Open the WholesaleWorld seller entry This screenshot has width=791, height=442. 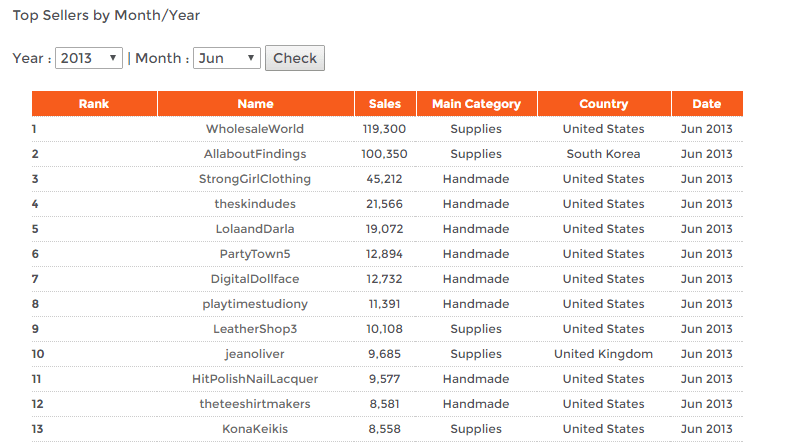coord(255,129)
